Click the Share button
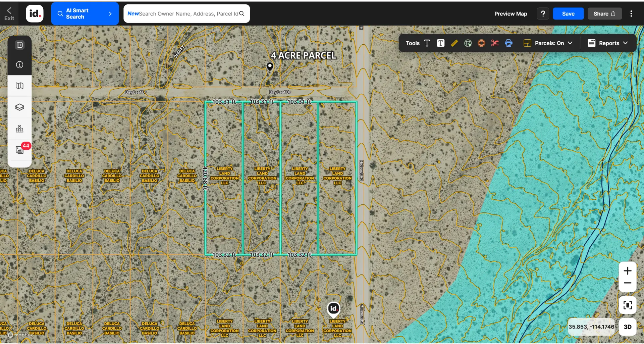Viewport: 644px width, 344px height. click(604, 14)
